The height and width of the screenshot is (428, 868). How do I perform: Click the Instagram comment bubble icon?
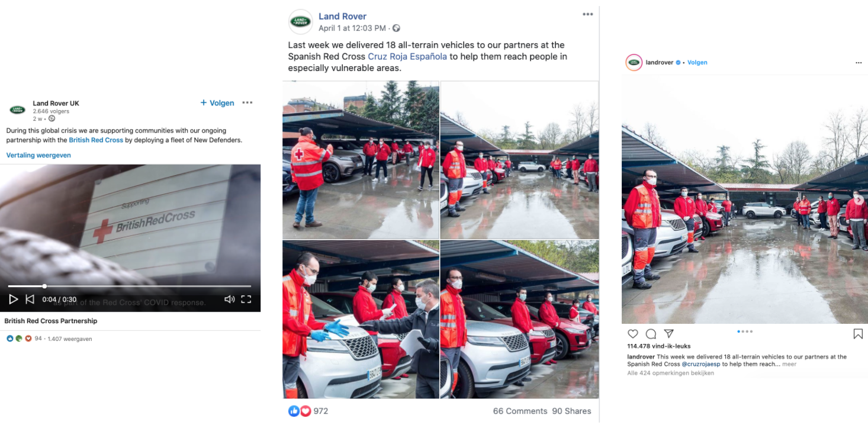[x=651, y=334]
